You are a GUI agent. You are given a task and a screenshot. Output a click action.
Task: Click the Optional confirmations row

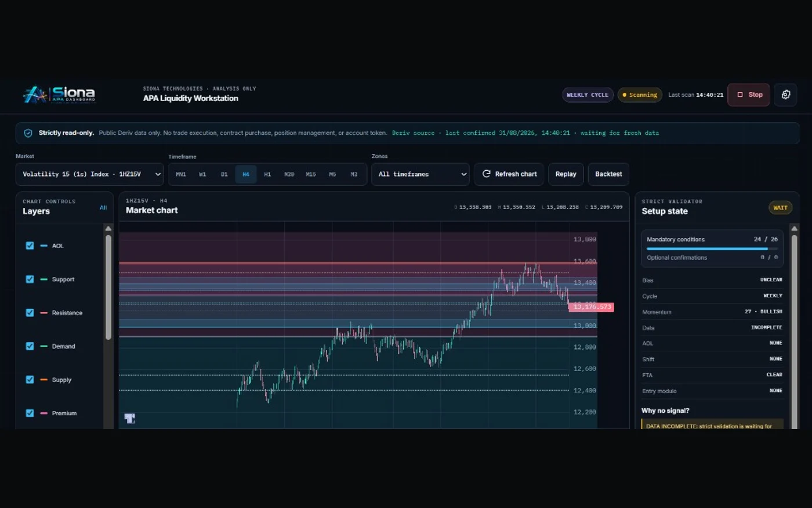[x=712, y=258]
